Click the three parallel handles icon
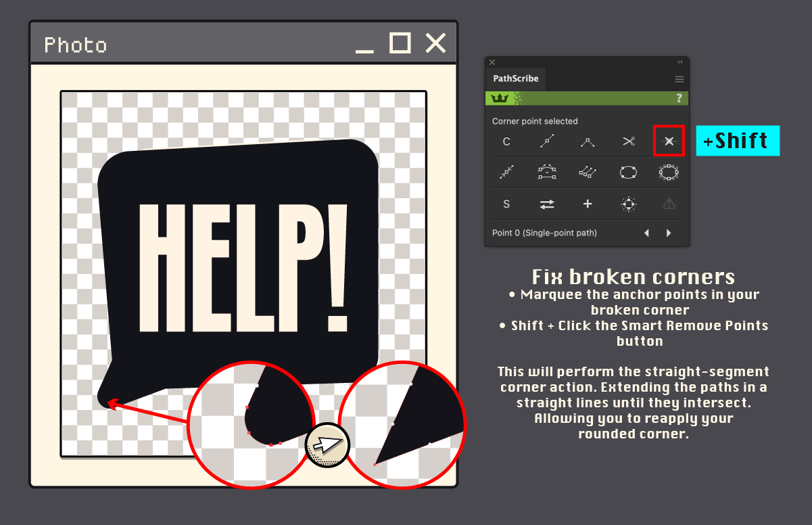 click(x=588, y=173)
